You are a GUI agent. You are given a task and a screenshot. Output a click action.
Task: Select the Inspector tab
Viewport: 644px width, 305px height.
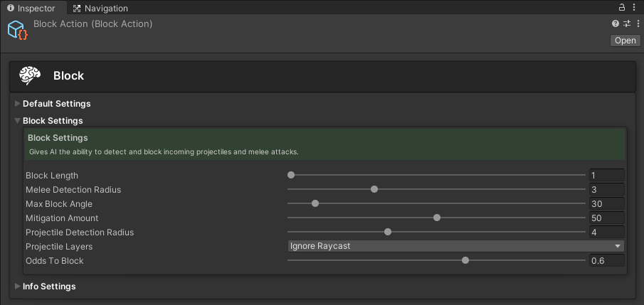(x=31, y=9)
